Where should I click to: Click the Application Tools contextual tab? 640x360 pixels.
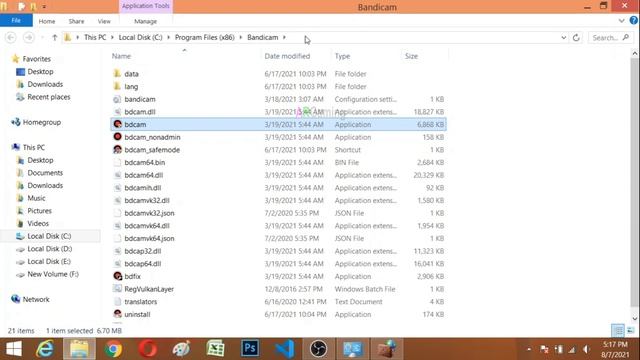coord(146,6)
